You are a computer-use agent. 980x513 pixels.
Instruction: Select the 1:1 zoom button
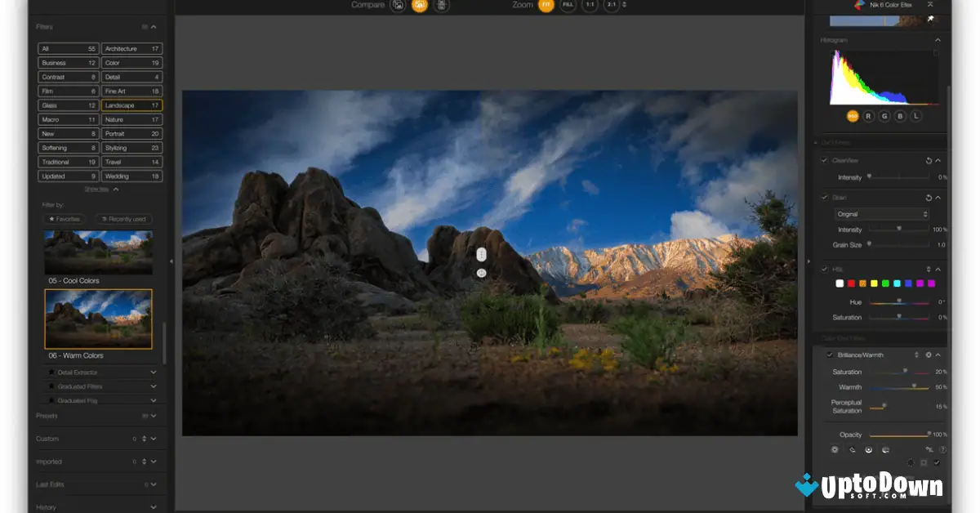589,5
